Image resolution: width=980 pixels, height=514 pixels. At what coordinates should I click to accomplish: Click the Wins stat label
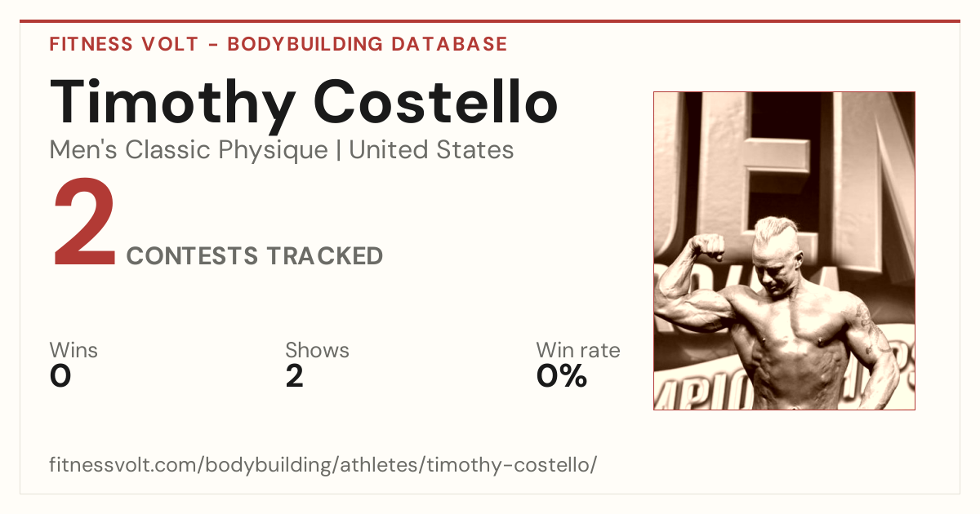click(x=73, y=351)
